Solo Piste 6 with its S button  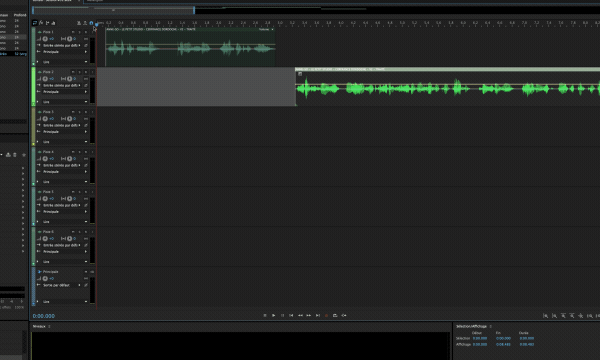(x=80, y=232)
